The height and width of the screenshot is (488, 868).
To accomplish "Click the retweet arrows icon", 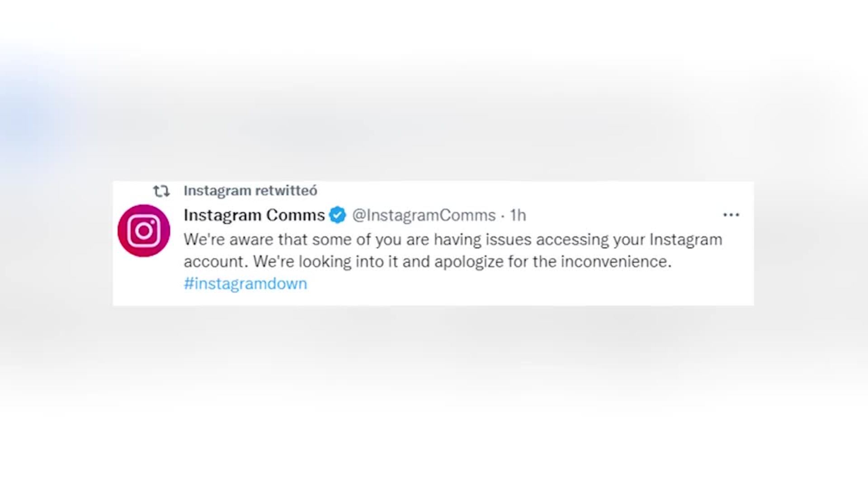I will (x=161, y=191).
